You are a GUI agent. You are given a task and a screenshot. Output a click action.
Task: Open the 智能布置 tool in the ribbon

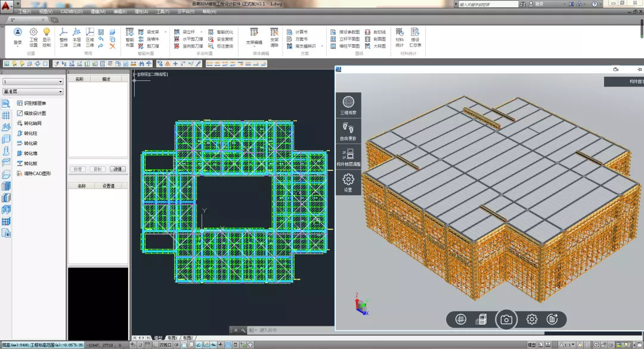pos(129,37)
